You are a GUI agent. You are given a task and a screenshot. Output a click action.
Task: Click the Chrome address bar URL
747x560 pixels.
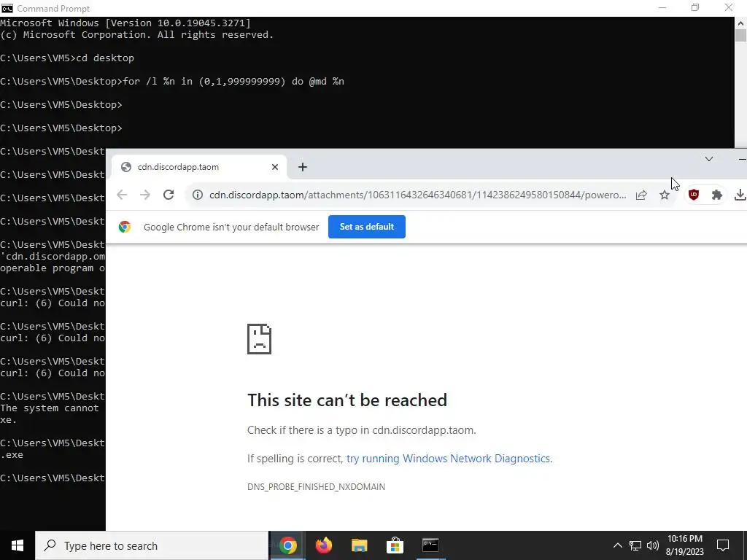tap(418, 195)
